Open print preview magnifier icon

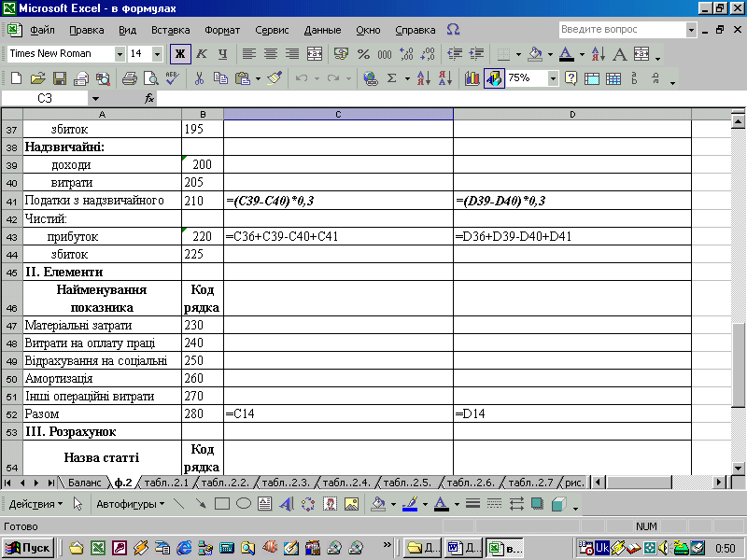click(x=151, y=78)
